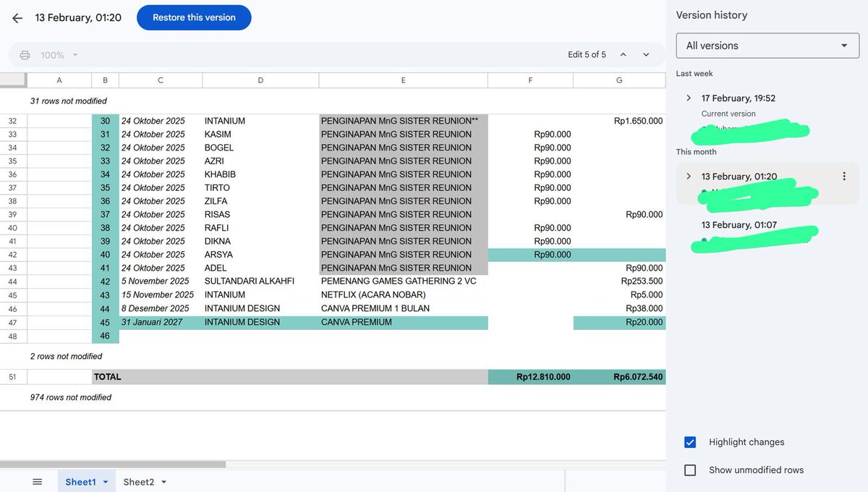Click cell with name SULTANDARI ALKAHFI

coord(260,281)
